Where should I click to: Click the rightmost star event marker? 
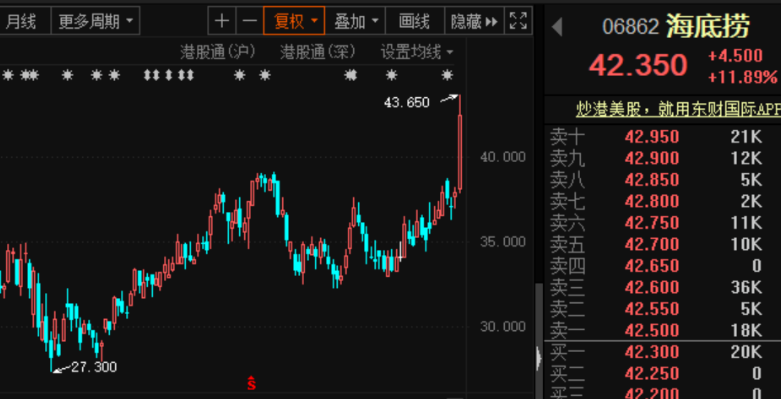click(x=447, y=75)
